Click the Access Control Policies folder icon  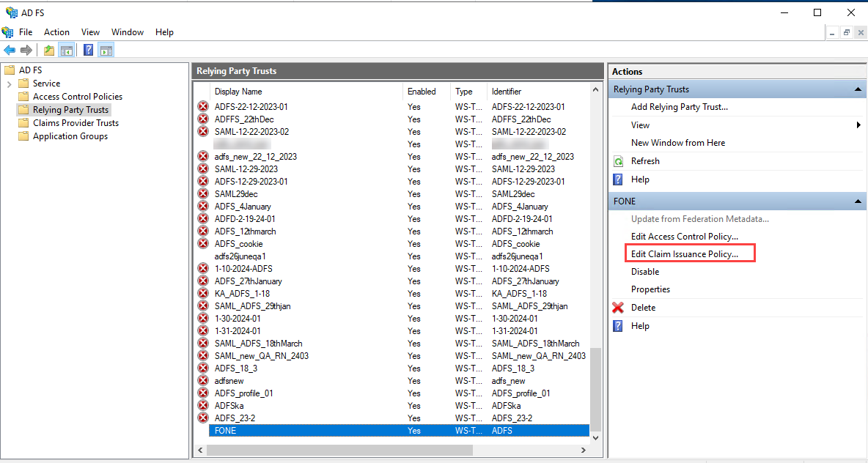click(x=23, y=97)
